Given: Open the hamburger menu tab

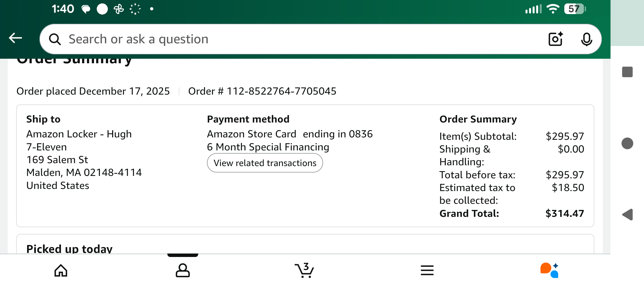Looking at the screenshot, I should 427,271.
